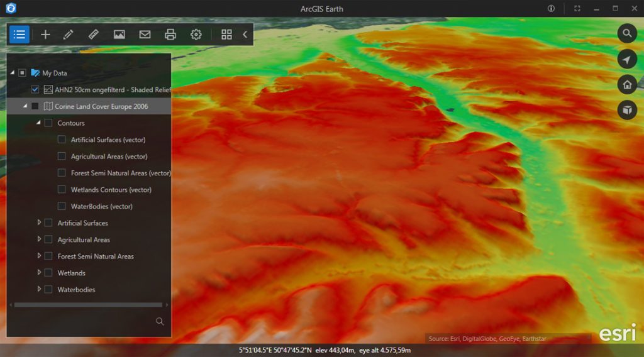The width and height of the screenshot is (644, 357).
Task: Click the Email envelope icon
Action: (x=145, y=35)
